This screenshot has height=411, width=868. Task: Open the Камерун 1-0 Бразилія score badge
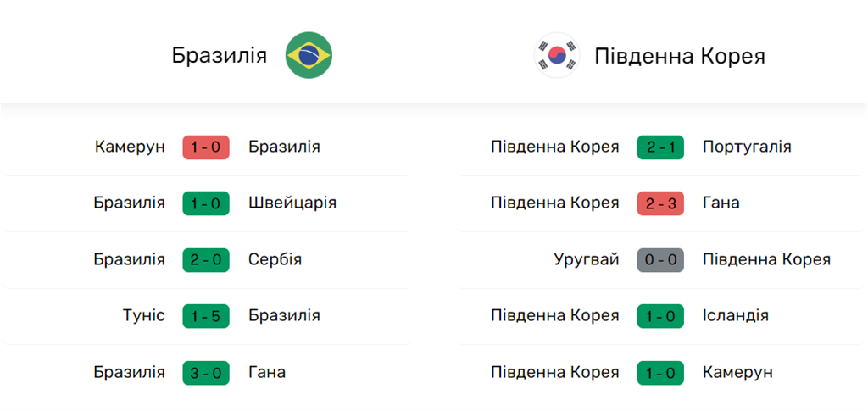point(206,147)
